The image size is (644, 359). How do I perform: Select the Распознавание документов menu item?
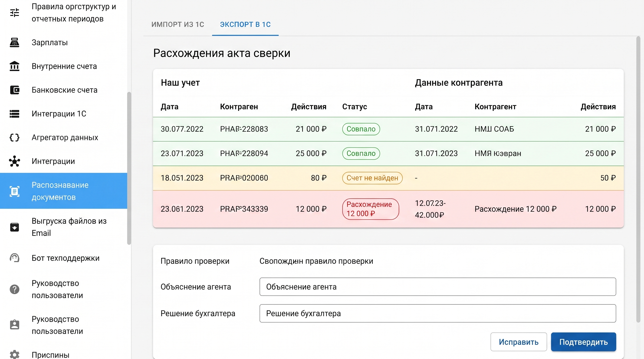(x=63, y=191)
